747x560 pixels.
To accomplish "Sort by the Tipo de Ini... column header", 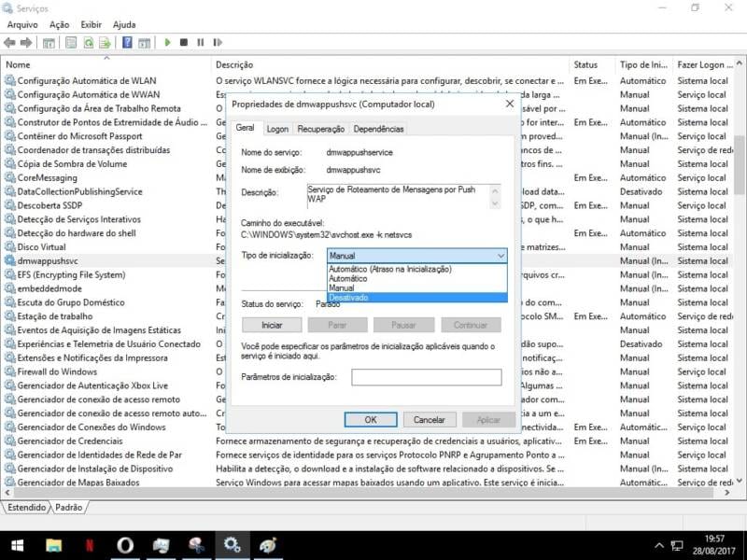I will click(643, 64).
